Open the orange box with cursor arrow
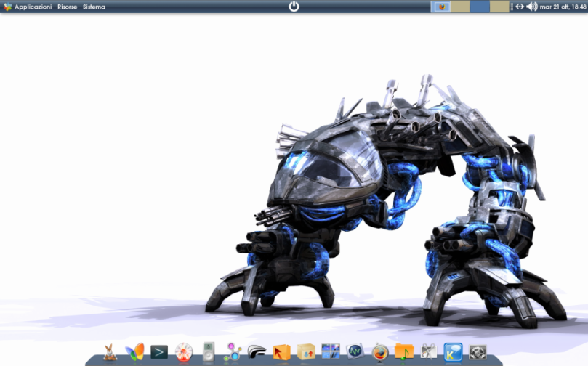Image resolution: width=588 pixels, height=366 pixels. point(281,352)
